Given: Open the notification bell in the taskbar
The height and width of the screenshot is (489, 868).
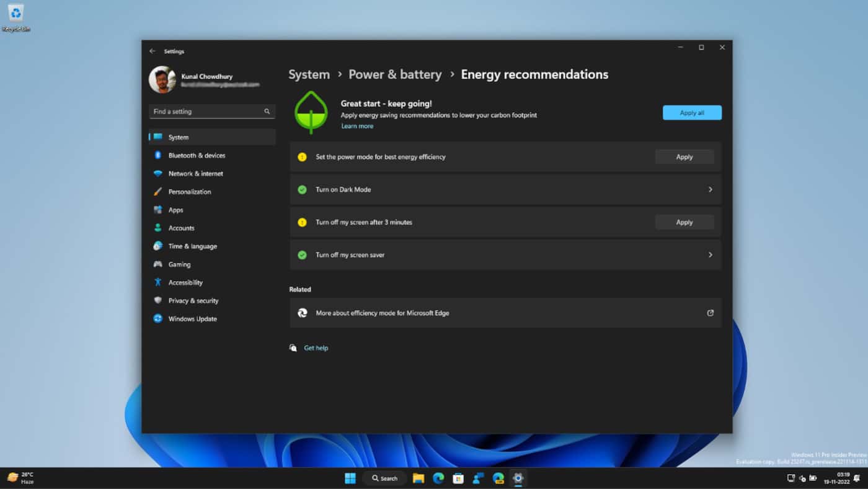Looking at the screenshot, I should pos(857,478).
